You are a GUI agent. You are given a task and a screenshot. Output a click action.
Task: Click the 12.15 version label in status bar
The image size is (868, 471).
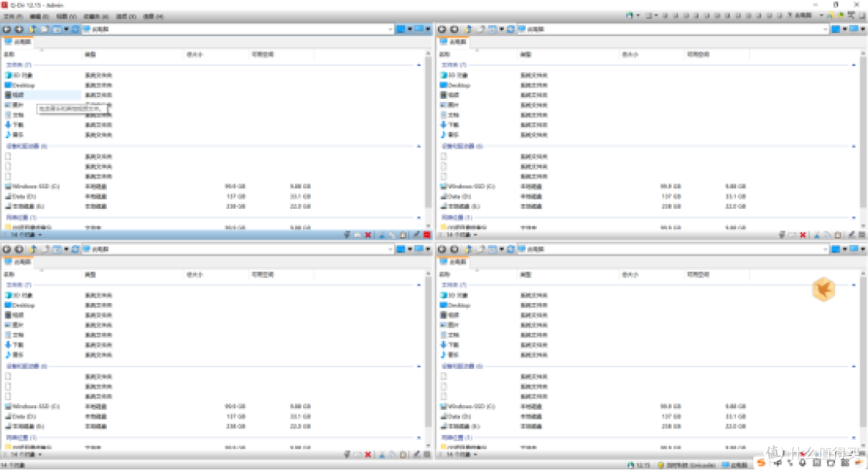(x=643, y=465)
